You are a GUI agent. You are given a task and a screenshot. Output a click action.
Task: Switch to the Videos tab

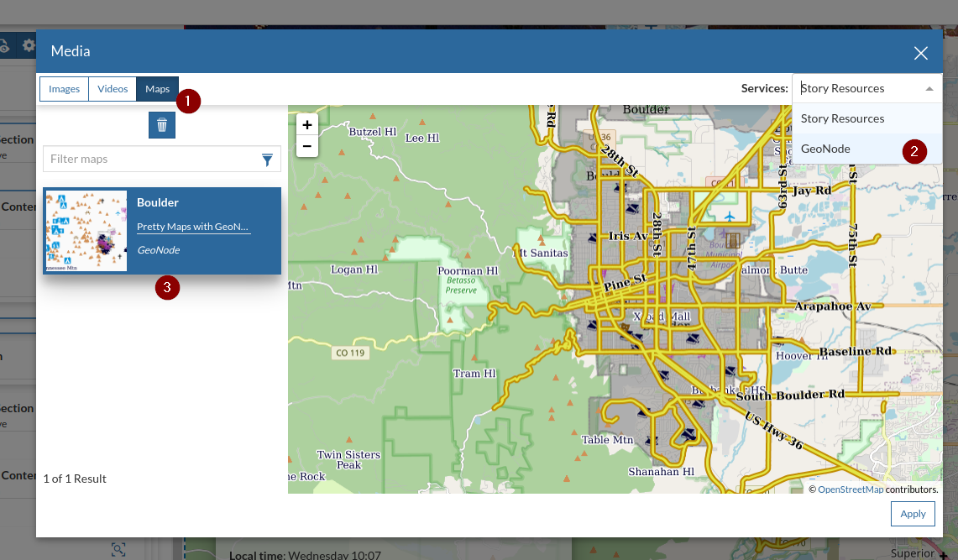(x=113, y=89)
